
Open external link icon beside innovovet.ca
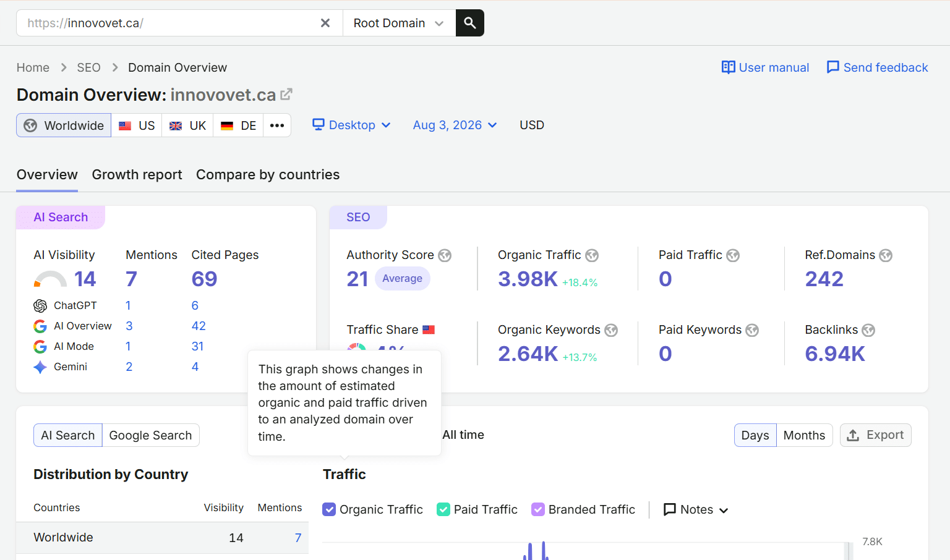(x=286, y=94)
